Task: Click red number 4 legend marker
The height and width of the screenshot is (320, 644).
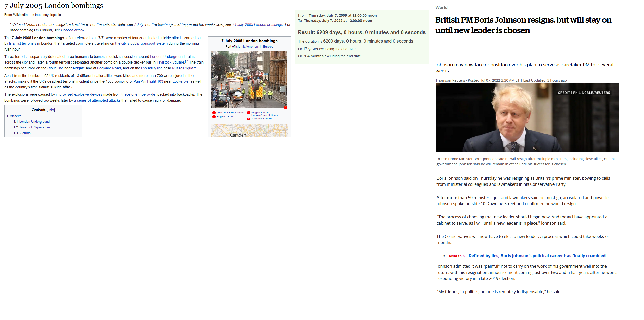Action: coord(249,119)
